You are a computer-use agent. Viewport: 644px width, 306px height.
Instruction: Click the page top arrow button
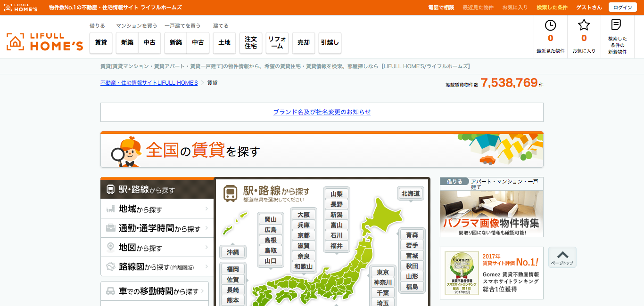click(562, 258)
